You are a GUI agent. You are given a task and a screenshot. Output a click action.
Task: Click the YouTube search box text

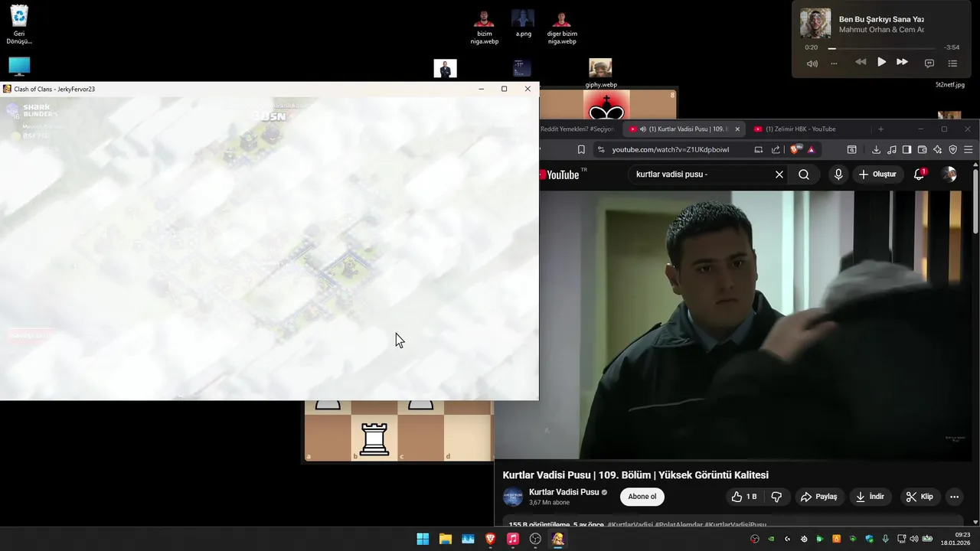pyautogui.click(x=671, y=174)
